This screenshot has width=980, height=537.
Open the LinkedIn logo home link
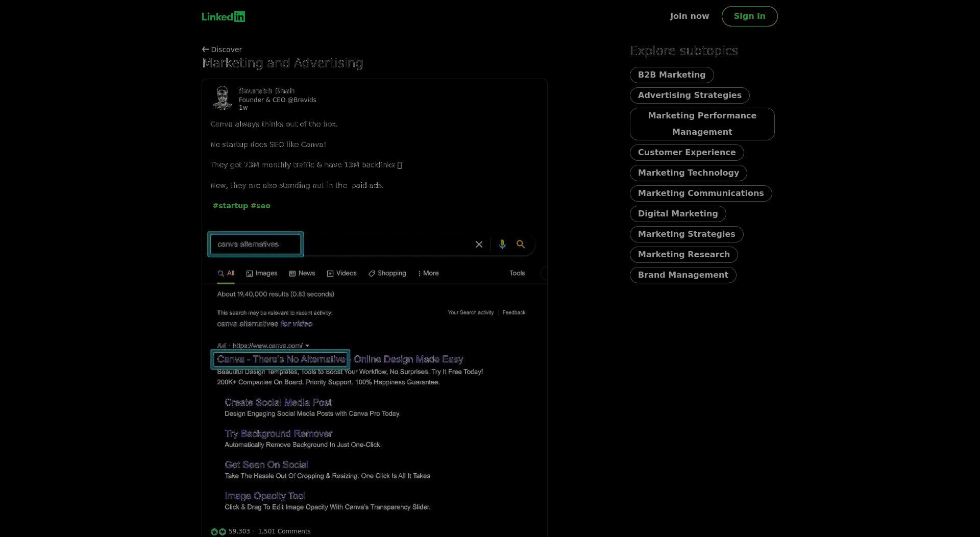click(x=223, y=16)
